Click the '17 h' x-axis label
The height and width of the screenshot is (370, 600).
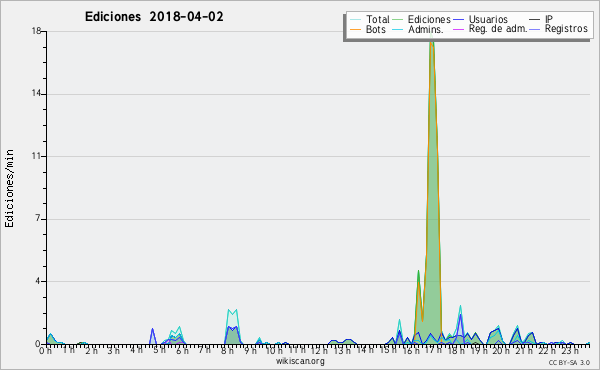pyautogui.click(x=434, y=351)
